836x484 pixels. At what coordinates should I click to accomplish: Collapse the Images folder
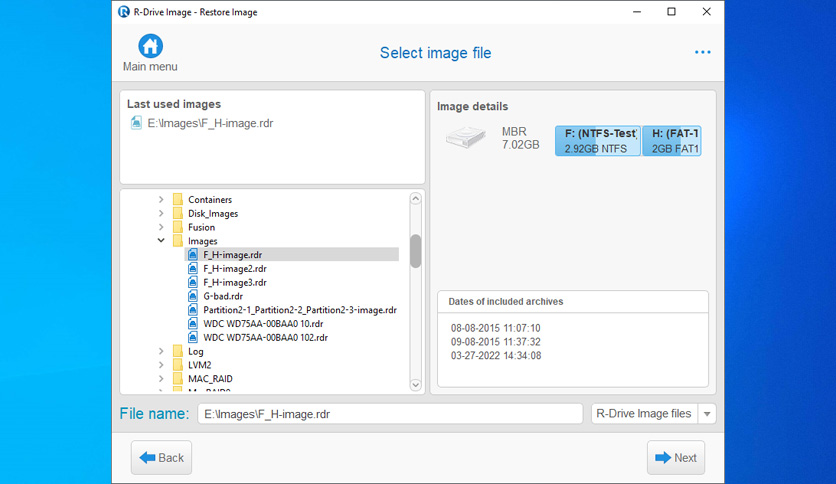(161, 240)
